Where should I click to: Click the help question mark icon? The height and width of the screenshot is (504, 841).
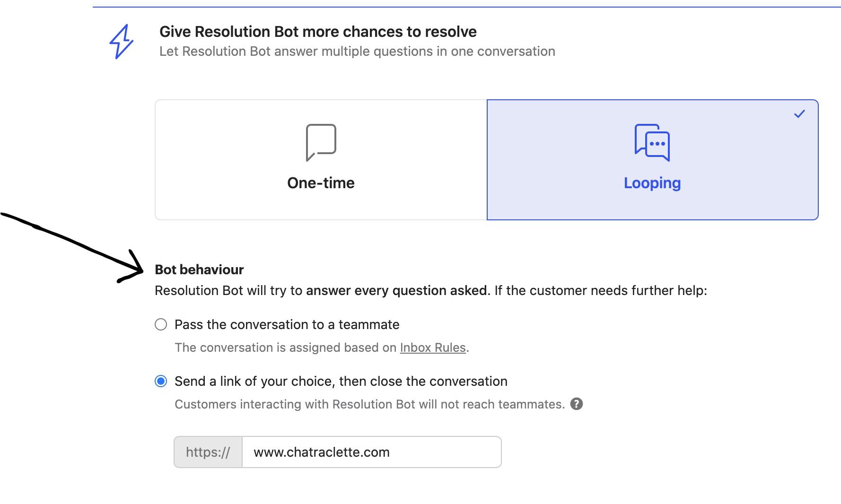(x=576, y=404)
